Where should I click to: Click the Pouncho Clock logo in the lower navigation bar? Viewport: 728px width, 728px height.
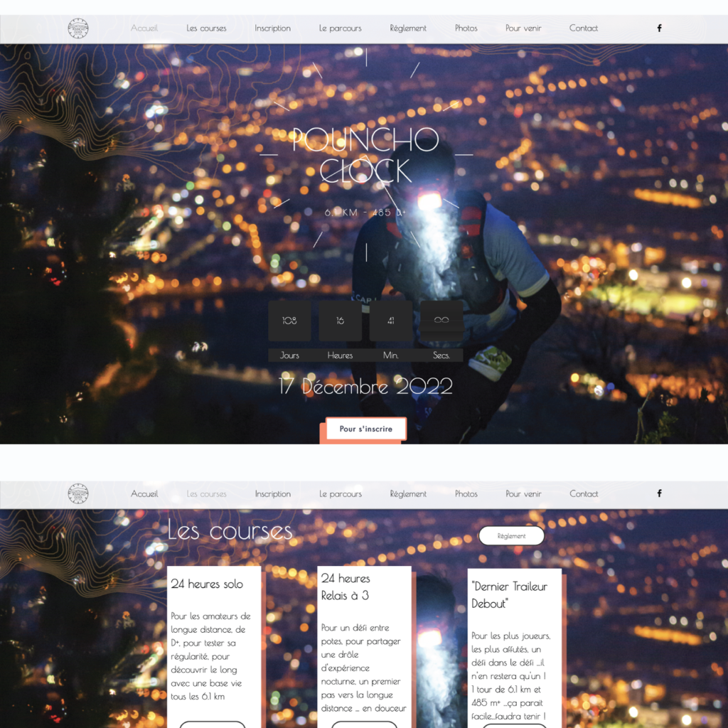point(78,493)
